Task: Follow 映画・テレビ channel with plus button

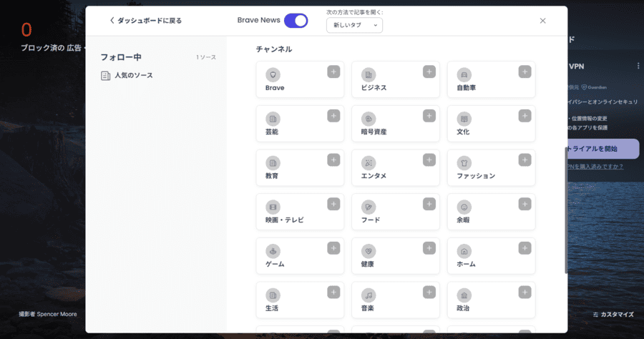Action: pos(333,204)
